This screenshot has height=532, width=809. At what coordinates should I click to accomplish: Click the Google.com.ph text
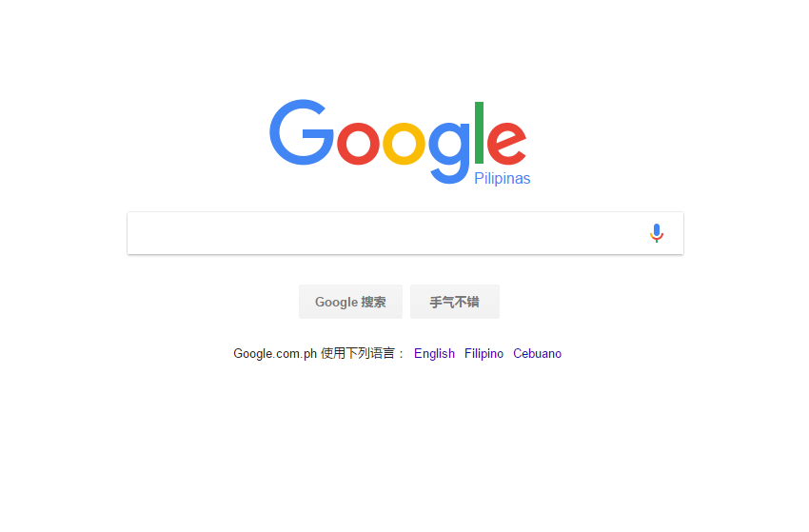click(275, 353)
